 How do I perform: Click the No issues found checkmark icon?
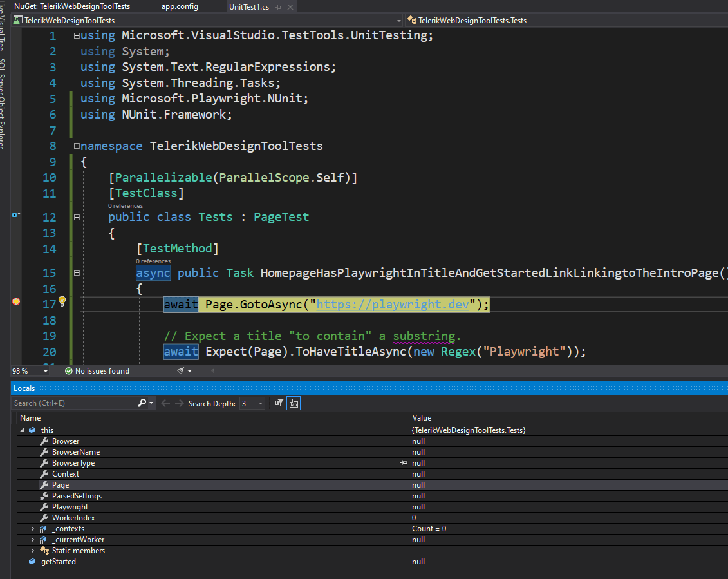tap(69, 371)
